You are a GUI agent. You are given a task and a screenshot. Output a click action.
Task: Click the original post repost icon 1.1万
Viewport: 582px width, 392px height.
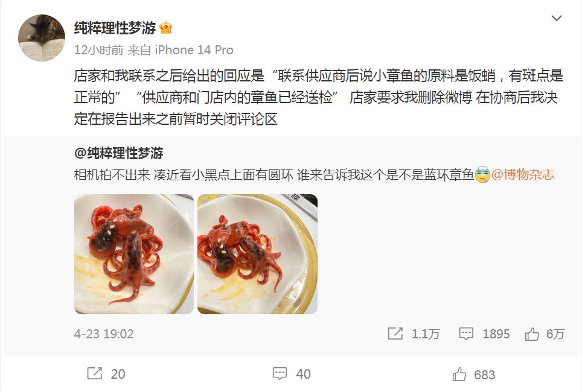pyautogui.click(x=395, y=334)
